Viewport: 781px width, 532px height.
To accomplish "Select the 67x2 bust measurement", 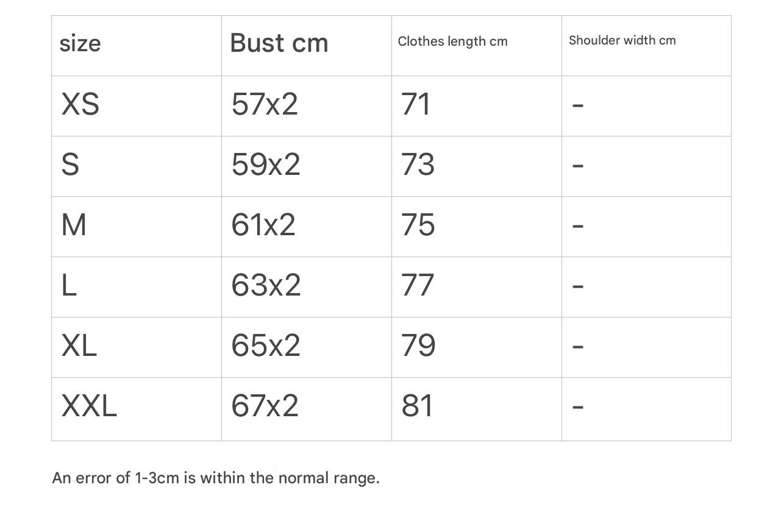I will pos(265,406).
